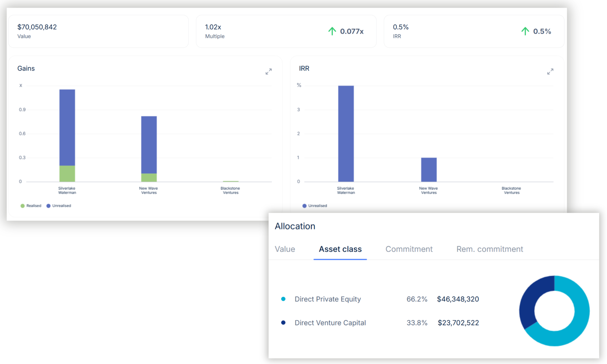This screenshot has height=364, width=607.
Task: Click Direct Venture Capital legend dot
Action: point(283,323)
